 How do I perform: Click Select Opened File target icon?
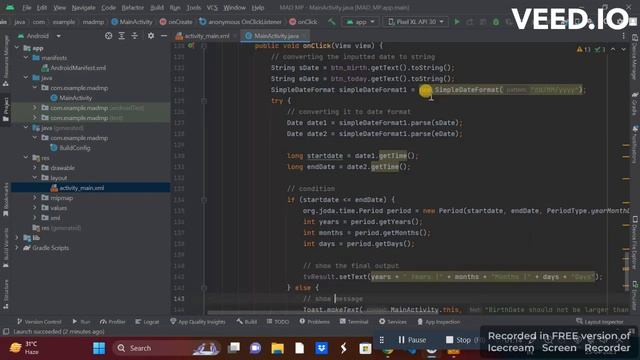tap(108, 36)
